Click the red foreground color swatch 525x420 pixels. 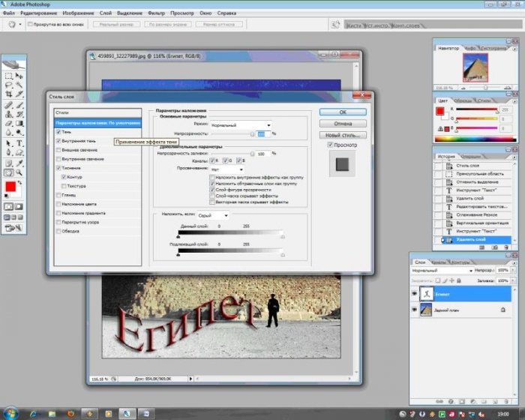pos(10,187)
